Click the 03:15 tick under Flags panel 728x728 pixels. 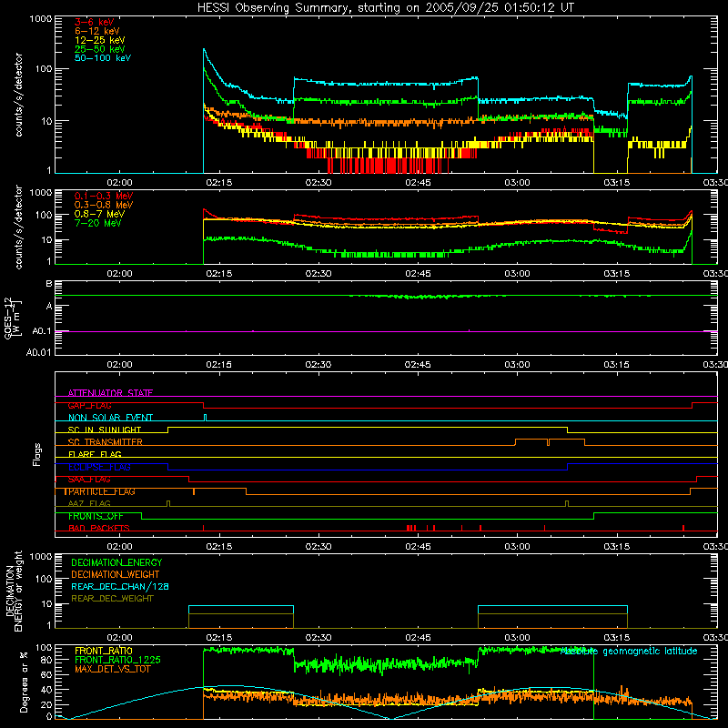(x=617, y=547)
